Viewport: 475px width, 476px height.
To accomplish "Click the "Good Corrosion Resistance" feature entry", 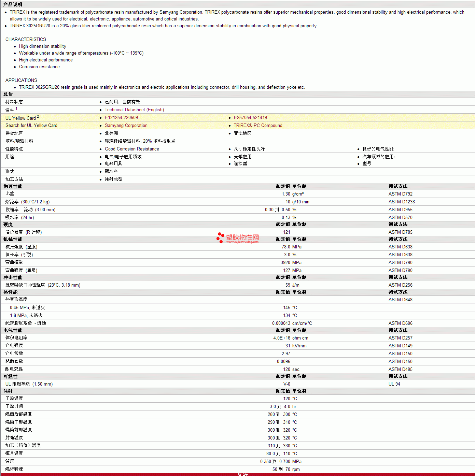I will (x=132, y=149).
